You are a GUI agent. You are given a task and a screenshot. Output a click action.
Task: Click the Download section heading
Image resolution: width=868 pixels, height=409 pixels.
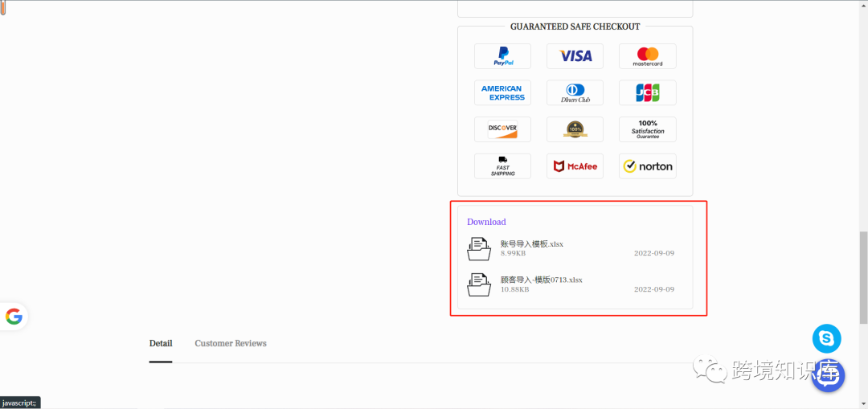tap(486, 222)
